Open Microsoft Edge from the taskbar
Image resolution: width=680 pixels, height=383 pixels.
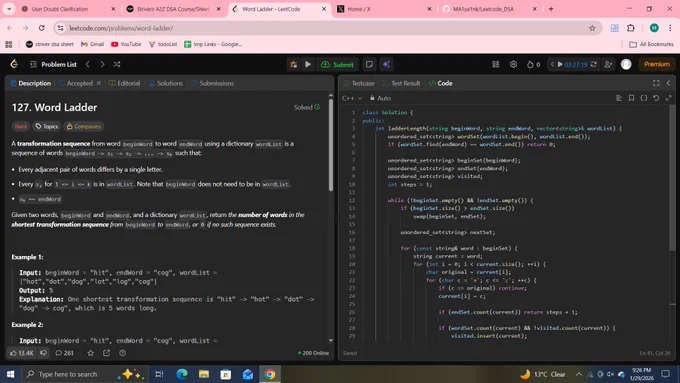[x=182, y=374]
